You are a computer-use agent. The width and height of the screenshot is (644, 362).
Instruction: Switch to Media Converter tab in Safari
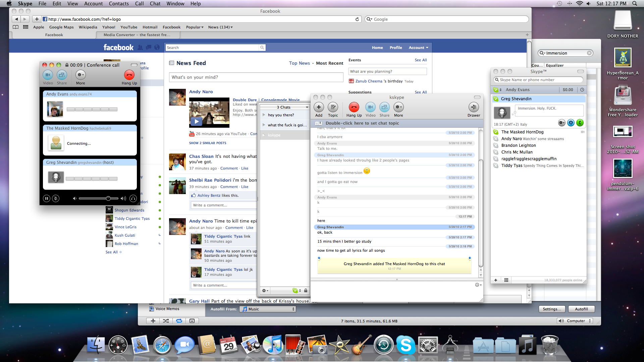137,35
